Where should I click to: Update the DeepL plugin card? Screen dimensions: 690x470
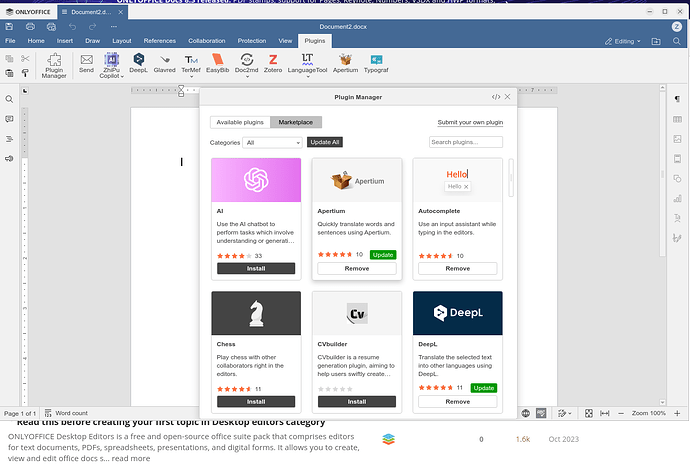point(484,388)
